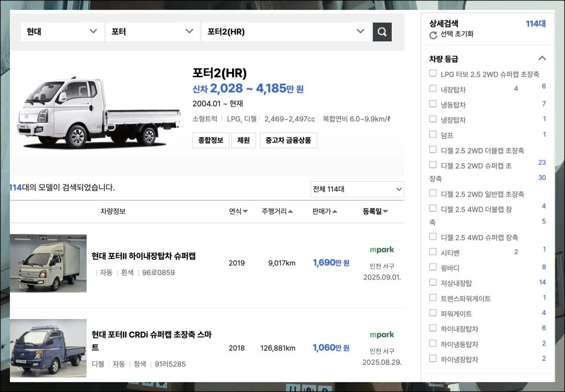Click the 차량정보 column header
Screen dimensions: 565x392
pos(113,211)
